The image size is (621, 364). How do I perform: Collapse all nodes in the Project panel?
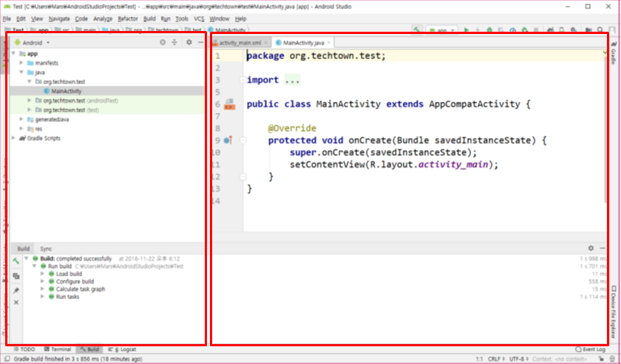(x=174, y=42)
